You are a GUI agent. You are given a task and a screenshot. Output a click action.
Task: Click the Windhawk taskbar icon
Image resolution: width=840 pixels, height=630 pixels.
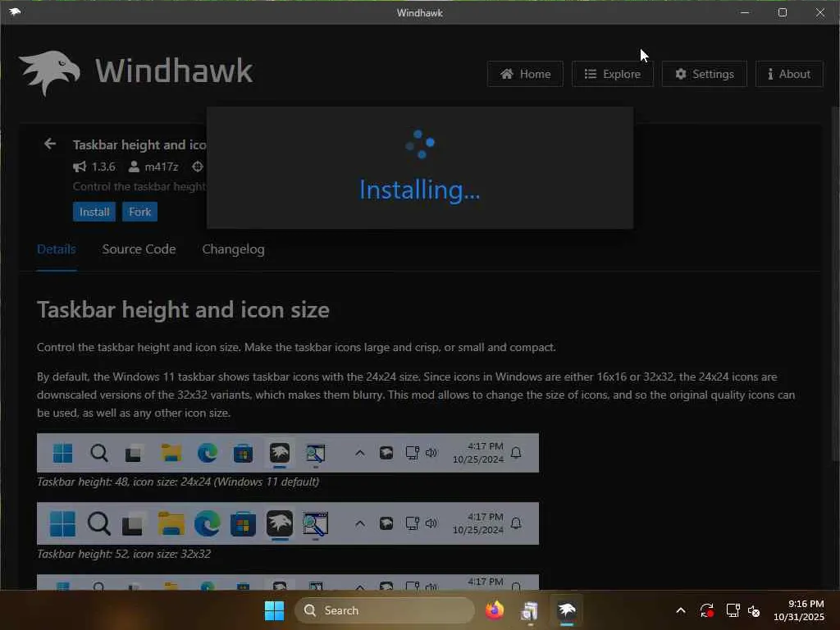point(566,610)
